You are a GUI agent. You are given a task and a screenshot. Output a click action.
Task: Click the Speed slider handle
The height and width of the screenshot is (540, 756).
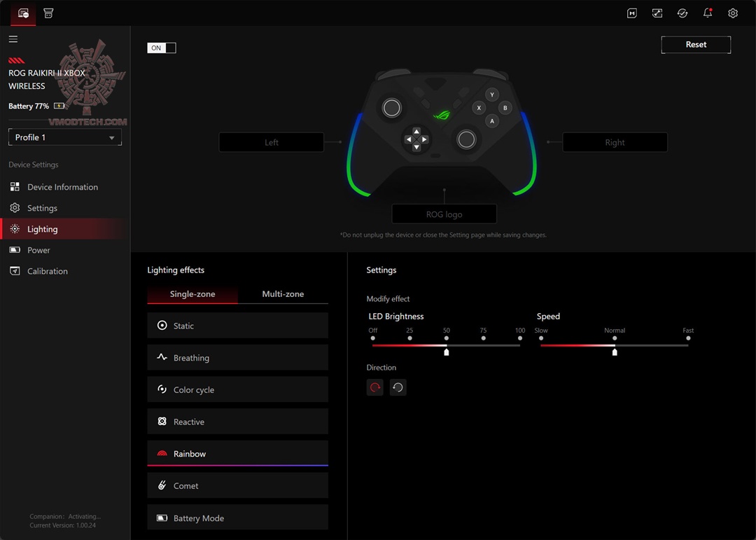click(x=615, y=352)
